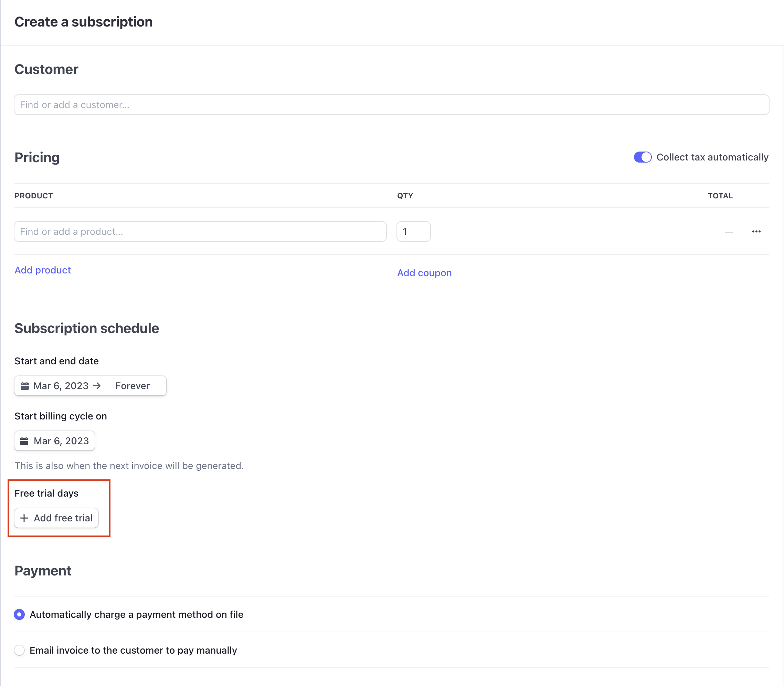Click the TOTAL column header
Viewport: 784px width, 686px height.
[720, 196]
